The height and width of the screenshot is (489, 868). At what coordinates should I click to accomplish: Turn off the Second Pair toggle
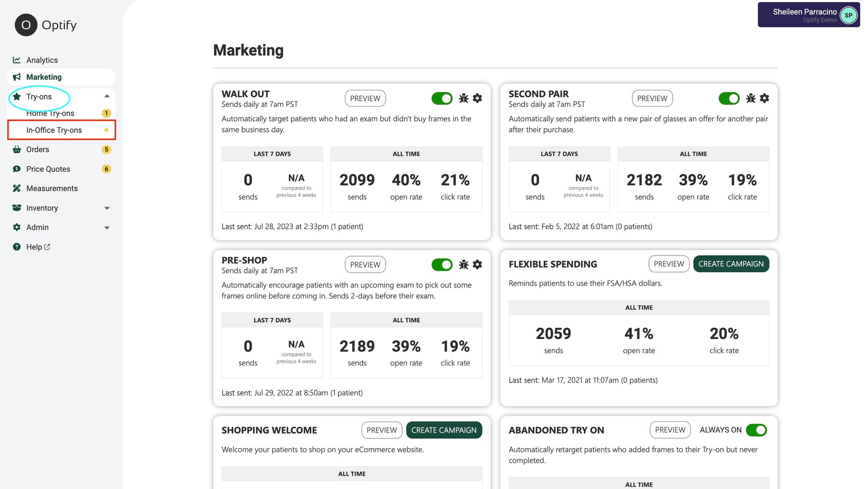point(729,99)
